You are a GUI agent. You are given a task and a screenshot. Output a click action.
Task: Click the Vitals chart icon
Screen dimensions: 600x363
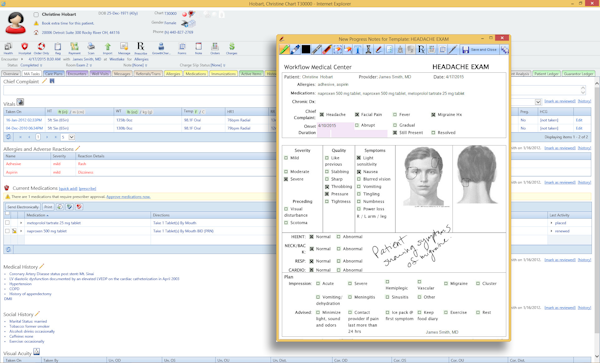tap(20, 102)
